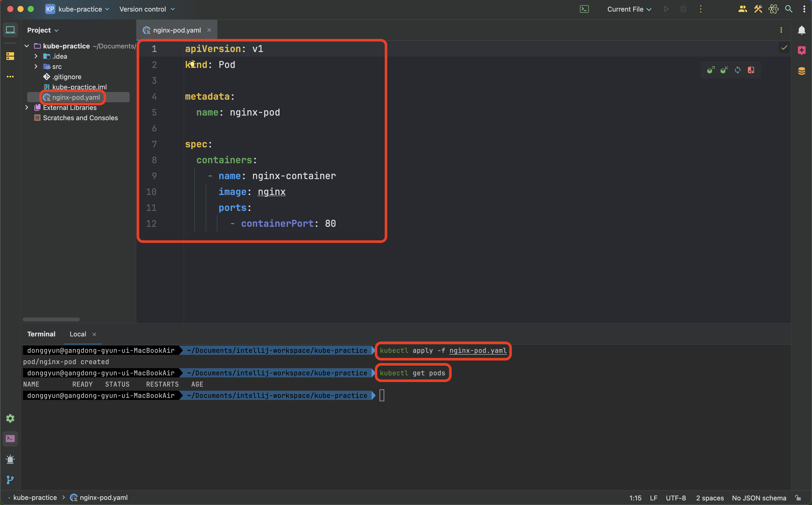Expand the .idea folder
The image size is (812, 505).
pos(36,56)
